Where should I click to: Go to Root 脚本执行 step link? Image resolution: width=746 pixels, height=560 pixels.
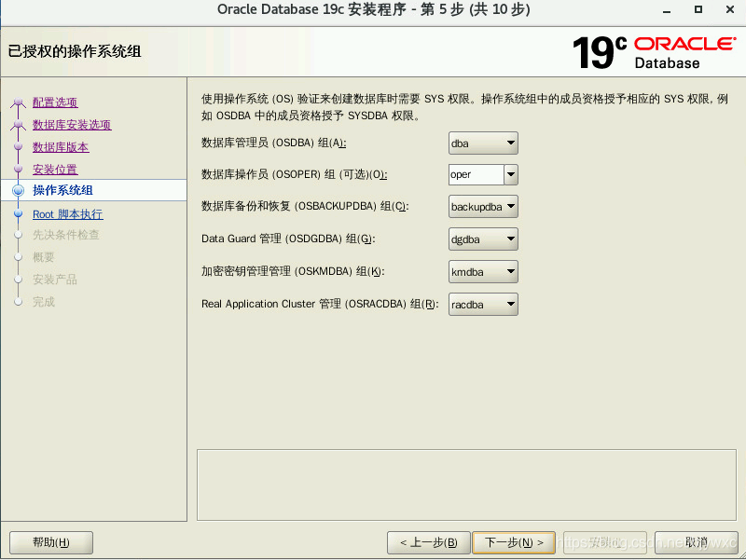click(67, 214)
